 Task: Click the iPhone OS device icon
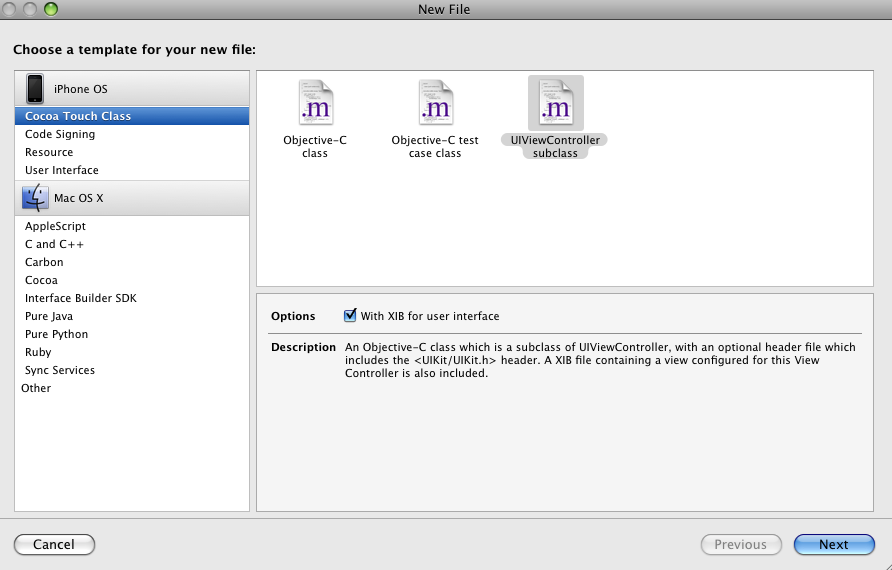point(35,89)
